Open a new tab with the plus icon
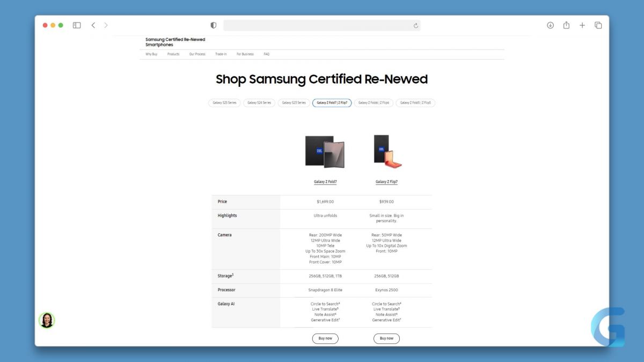 pyautogui.click(x=582, y=25)
